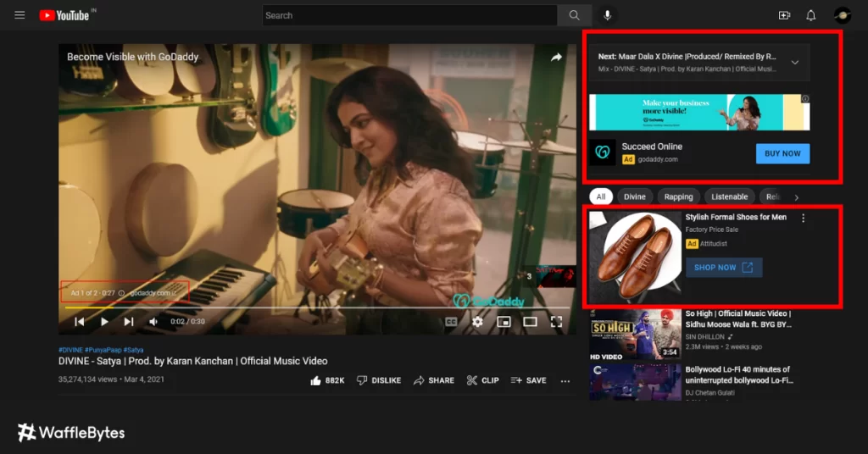Screen dimensions: 868x454
Task: Open the hamburger guide menu
Action: pos(19,15)
